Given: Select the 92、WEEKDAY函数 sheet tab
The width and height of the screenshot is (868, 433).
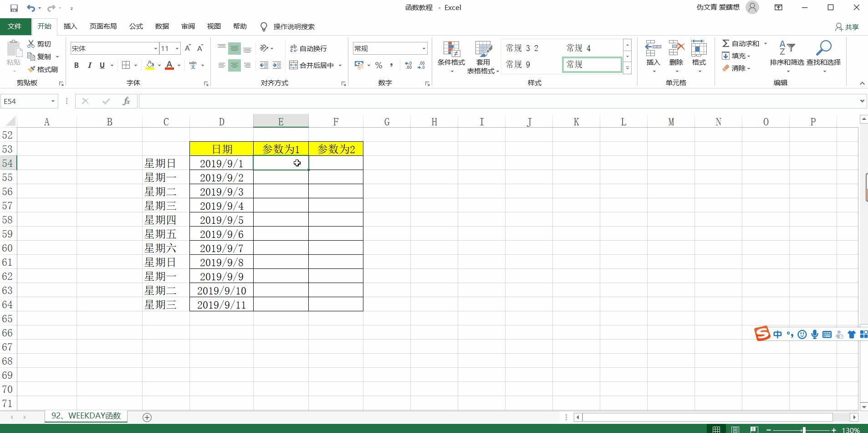Looking at the screenshot, I should click(x=86, y=416).
